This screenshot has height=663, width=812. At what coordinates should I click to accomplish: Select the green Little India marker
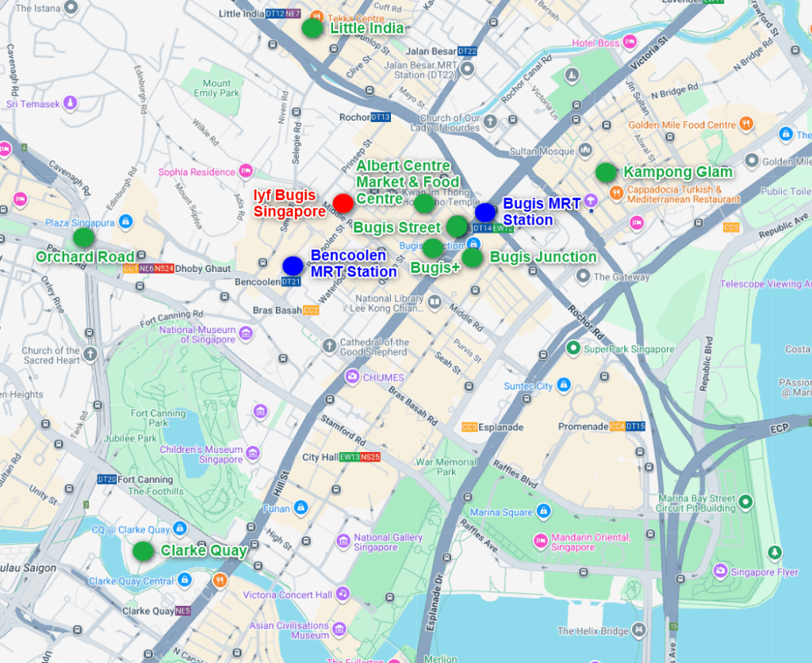click(x=312, y=28)
